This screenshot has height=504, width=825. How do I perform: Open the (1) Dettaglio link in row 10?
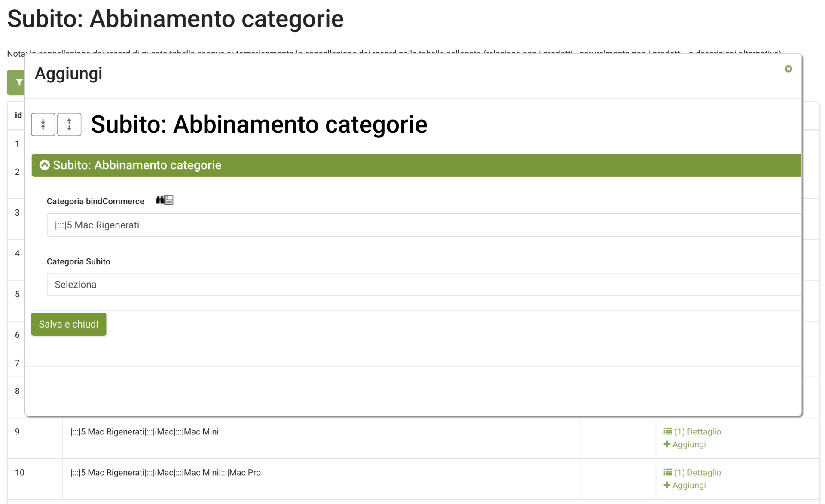697,472
